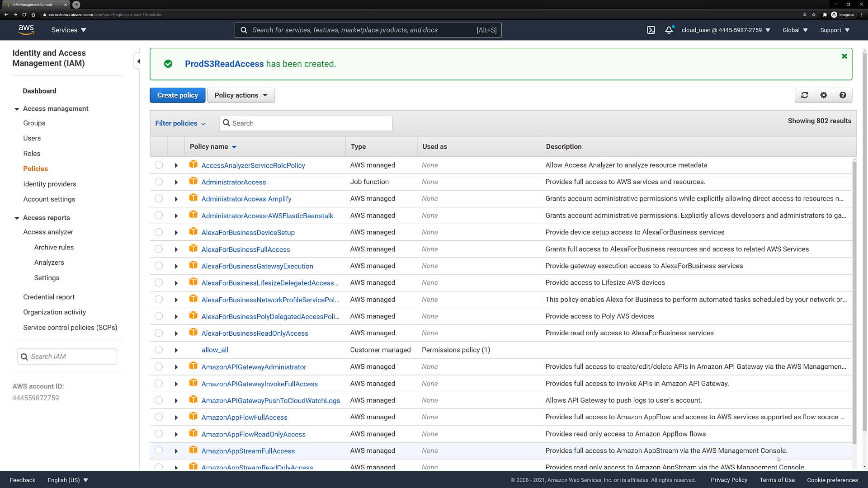Screen dimensions: 868x488
Task: Select the AmazonAppFlowFullAccess radio button
Action: click(x=159, y=417)
